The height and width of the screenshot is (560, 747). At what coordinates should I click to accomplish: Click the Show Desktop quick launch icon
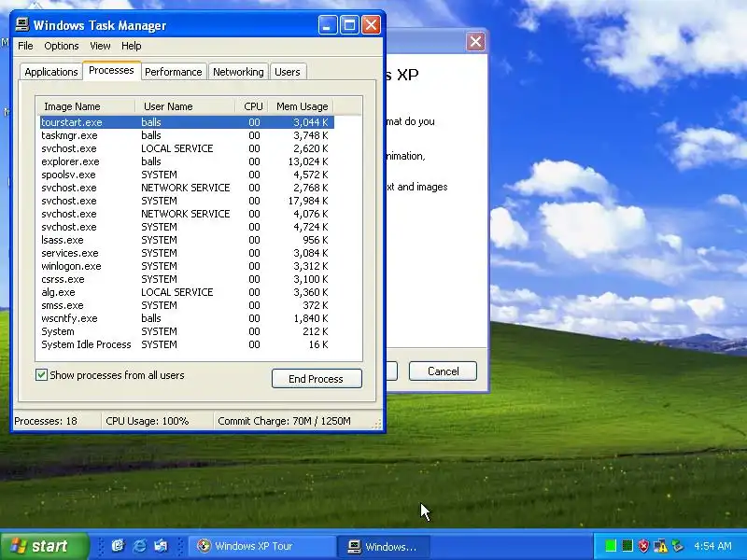pos(118,546)
